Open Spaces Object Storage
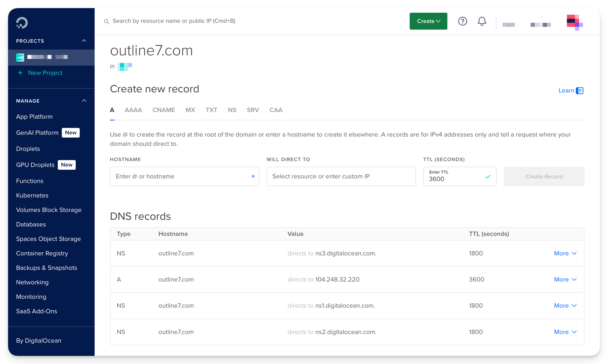The width and height of the screenshot is (608, 364). coord(48,239)
